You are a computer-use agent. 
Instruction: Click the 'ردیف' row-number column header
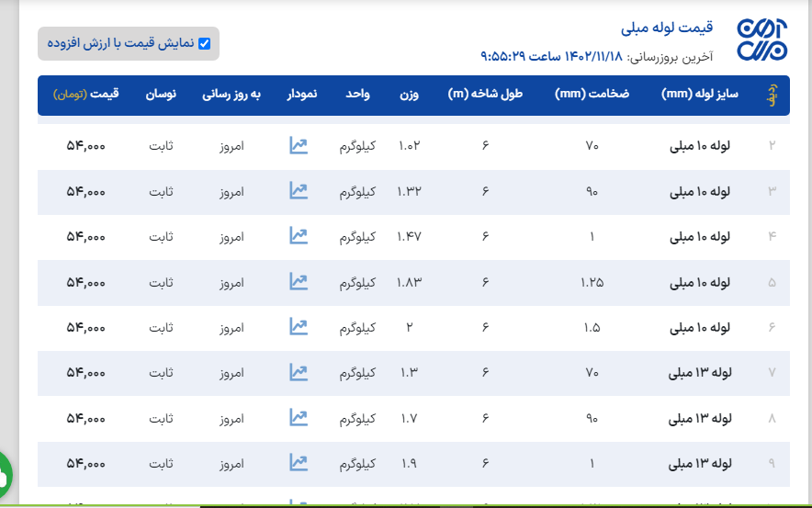772,95
